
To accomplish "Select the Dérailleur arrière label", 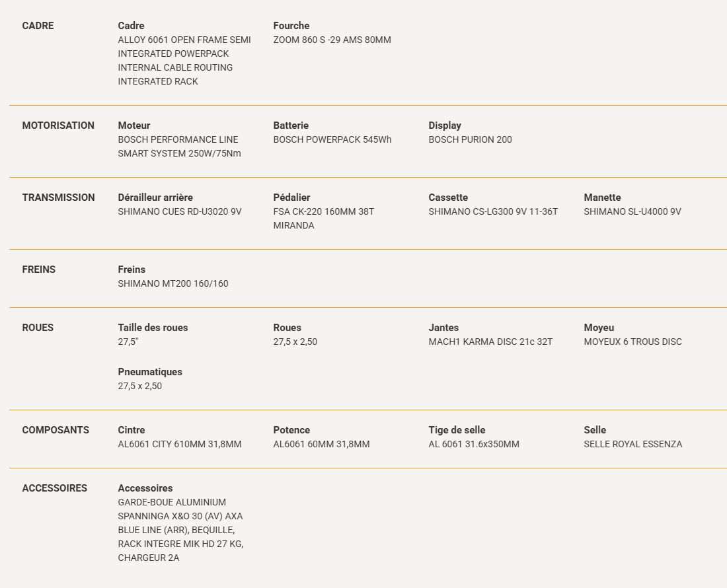I will click(x=155, y=198).
